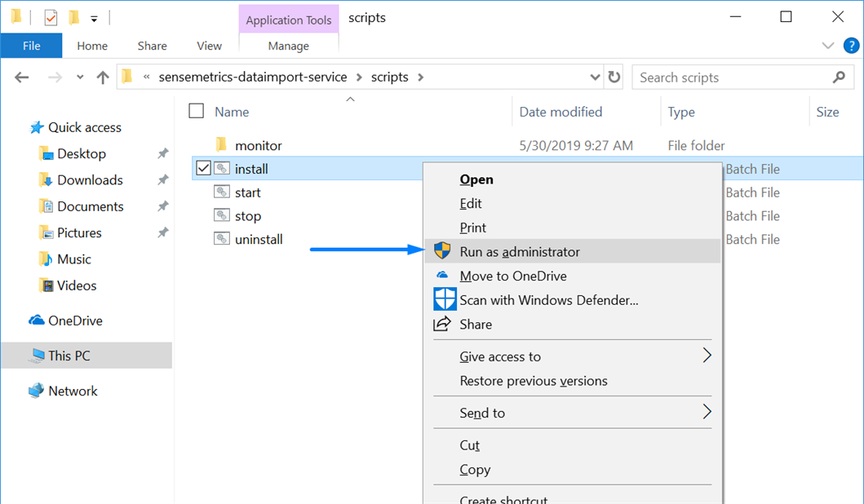Expand the Send to submenu arrow
The image size is (864, 504).
click(707, 413)
